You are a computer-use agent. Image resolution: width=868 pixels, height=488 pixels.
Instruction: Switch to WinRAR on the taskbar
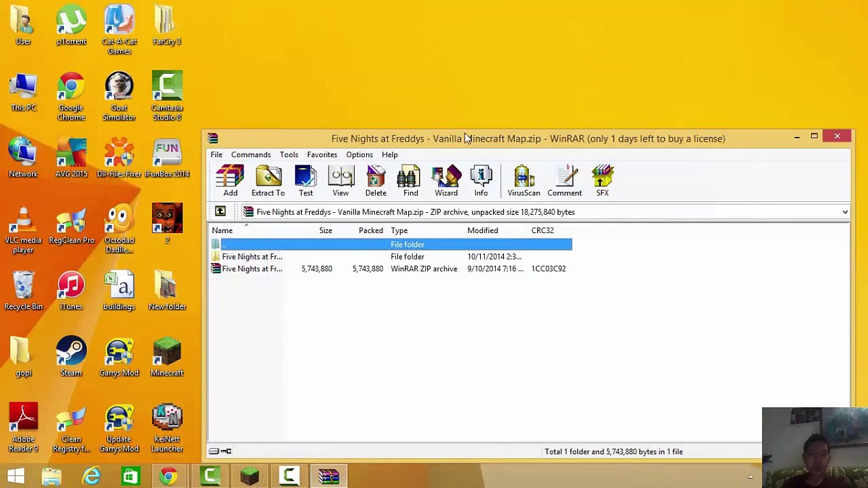tap(329, 476)
